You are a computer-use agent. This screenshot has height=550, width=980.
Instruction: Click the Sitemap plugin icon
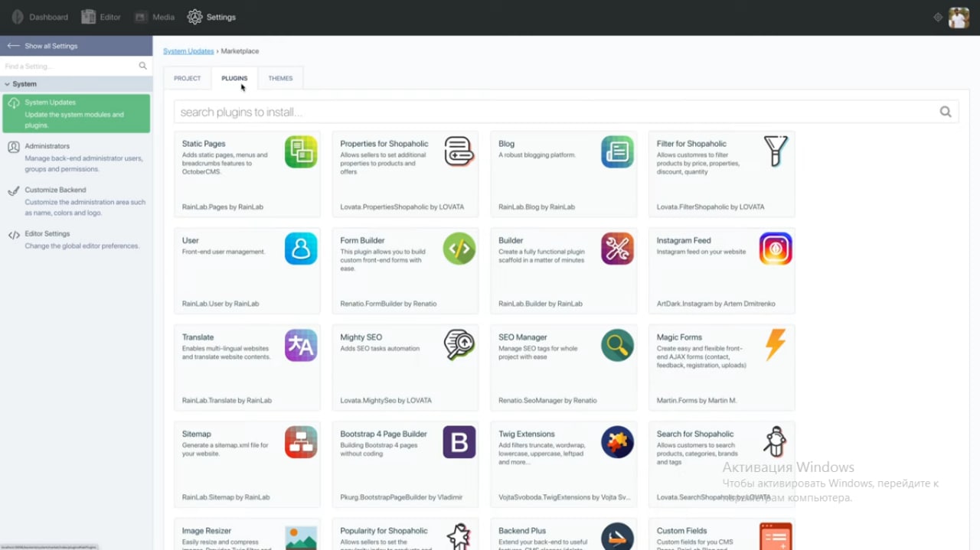301,442
